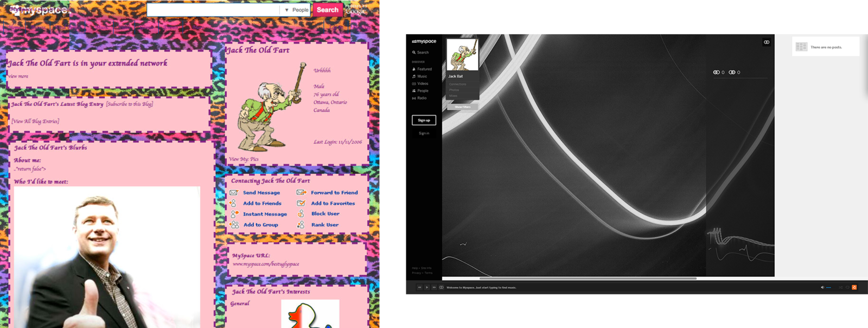Click the Add to Favorites icon
868x328 pixels.
click(301, 203)
